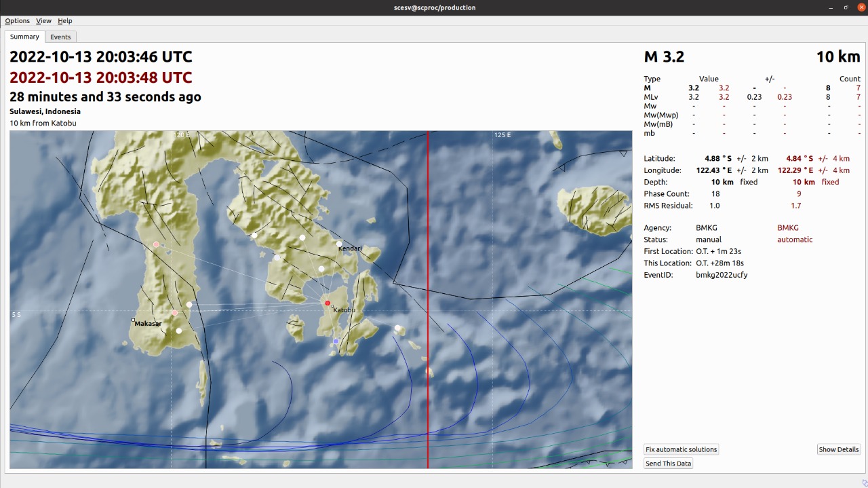This screenshot has height=488, width=868.
Task: Select the blue station marker south of Katobu
Action: tap(336, 341)
